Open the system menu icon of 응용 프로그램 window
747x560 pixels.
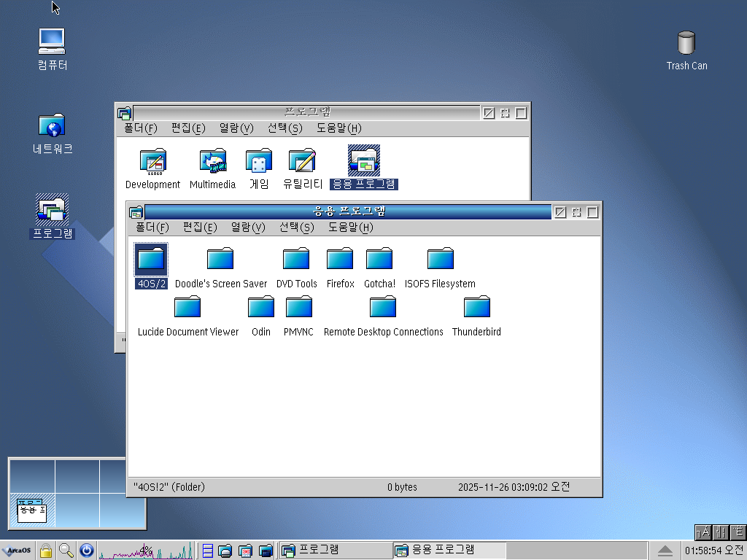tap(136, 212)
